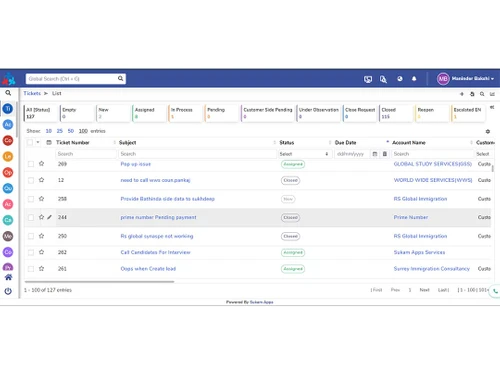Sort by Ticket Number column handle
The height and width of the screenshot is (375, 500).
[114, 142]
